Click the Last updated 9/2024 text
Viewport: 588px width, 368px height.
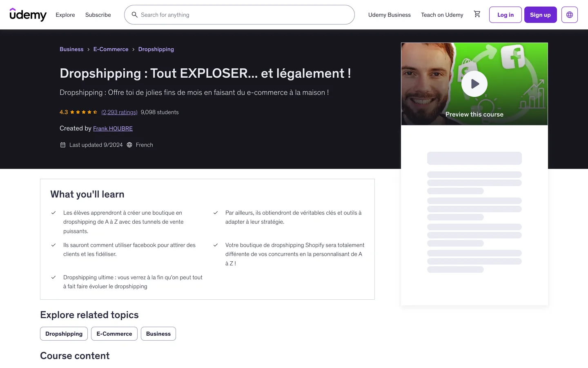pos(96,145)
